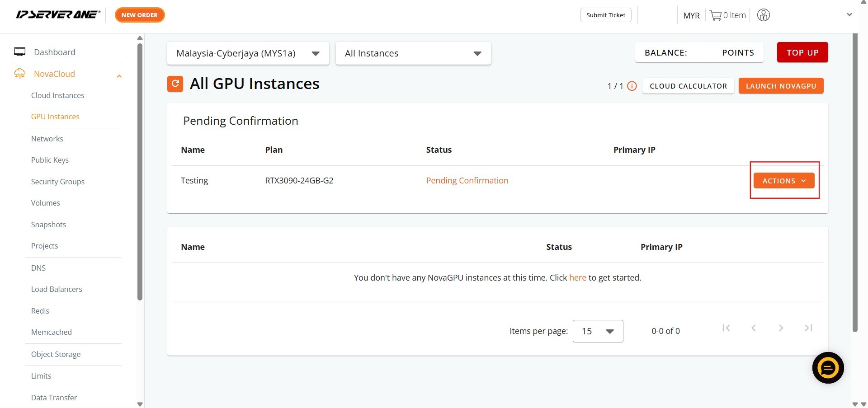Click the shopping cart icon
Image resolution: width=868 pixels, height=408 pixels.
pos(715,15)
